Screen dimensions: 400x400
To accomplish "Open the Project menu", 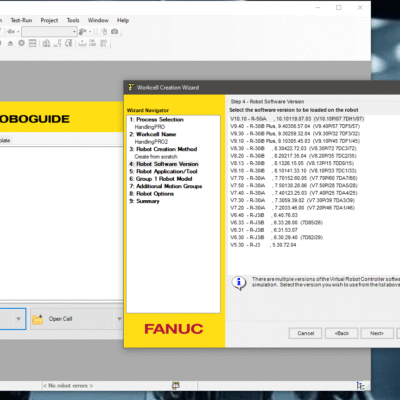I will [x=49, y=20].
